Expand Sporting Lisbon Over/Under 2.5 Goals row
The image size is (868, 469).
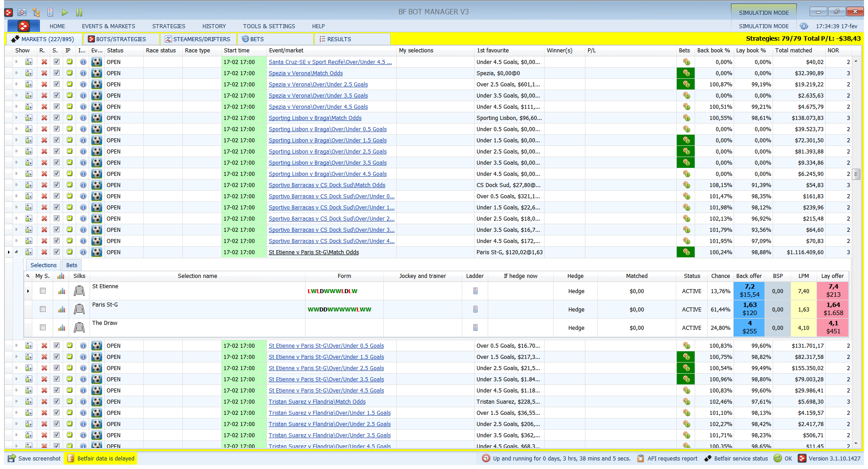17,151
